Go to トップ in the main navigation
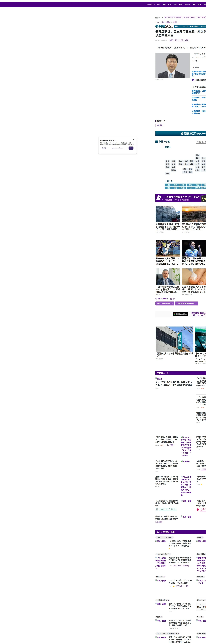 158,5
